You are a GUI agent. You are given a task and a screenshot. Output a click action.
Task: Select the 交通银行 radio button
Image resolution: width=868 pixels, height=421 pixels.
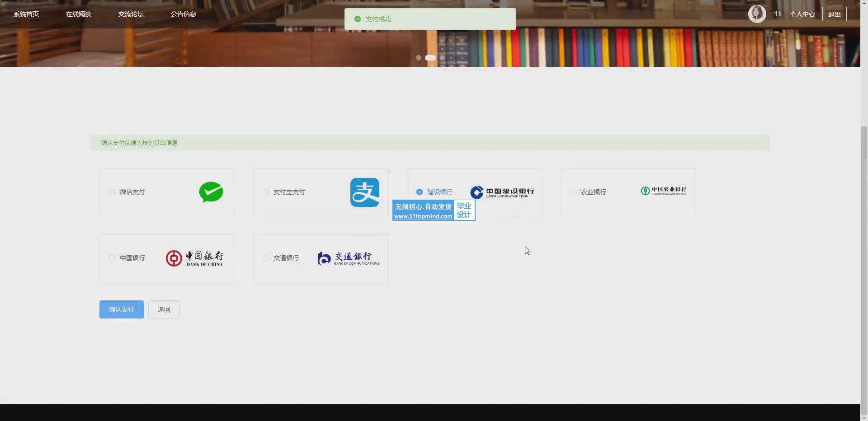tap(266, 258)
